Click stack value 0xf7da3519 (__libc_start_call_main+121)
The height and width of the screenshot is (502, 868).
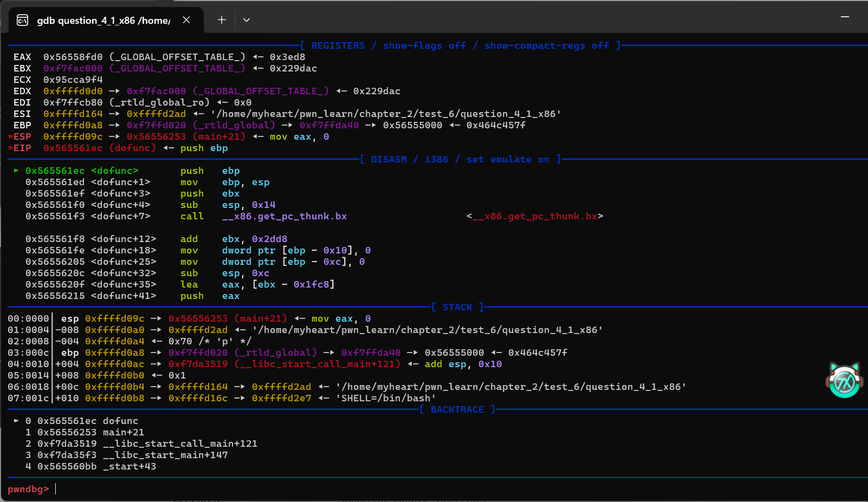284,364
